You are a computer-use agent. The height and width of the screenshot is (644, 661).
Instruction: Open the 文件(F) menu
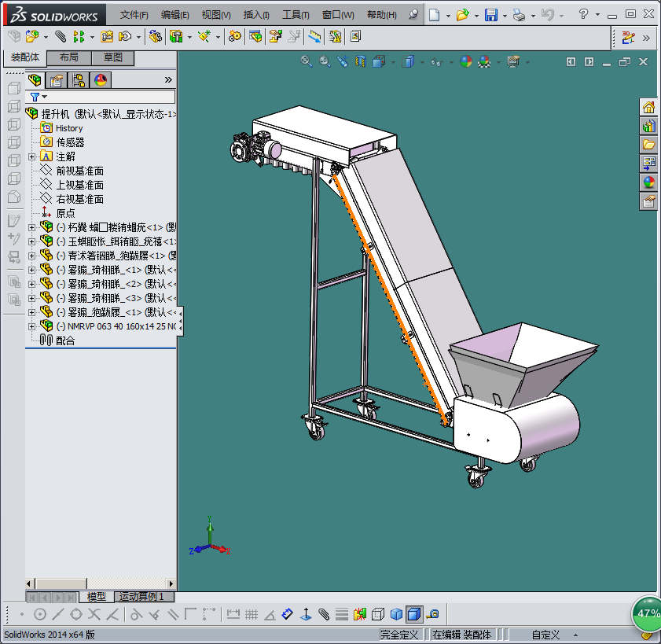pyautogui.click(x=134, y=15)
